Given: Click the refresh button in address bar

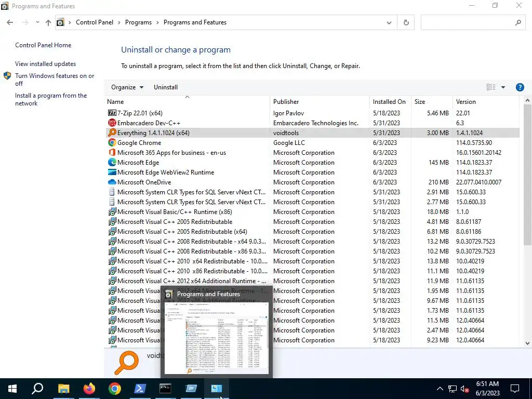Looking at the screenshot, I should coord(406,22).
